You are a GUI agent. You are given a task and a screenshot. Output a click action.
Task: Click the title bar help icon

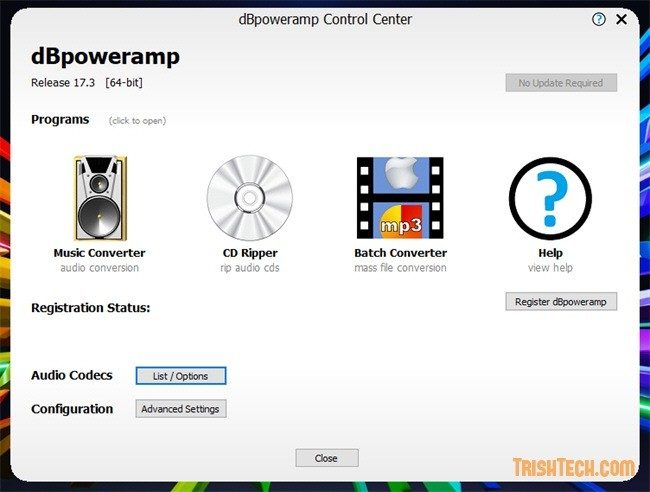[x=598, y=19]
